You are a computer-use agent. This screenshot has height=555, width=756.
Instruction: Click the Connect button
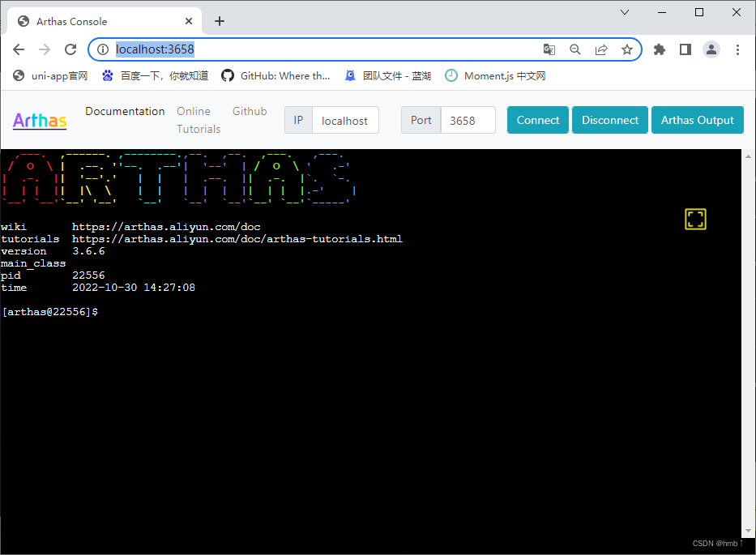(x=537, y=120)
